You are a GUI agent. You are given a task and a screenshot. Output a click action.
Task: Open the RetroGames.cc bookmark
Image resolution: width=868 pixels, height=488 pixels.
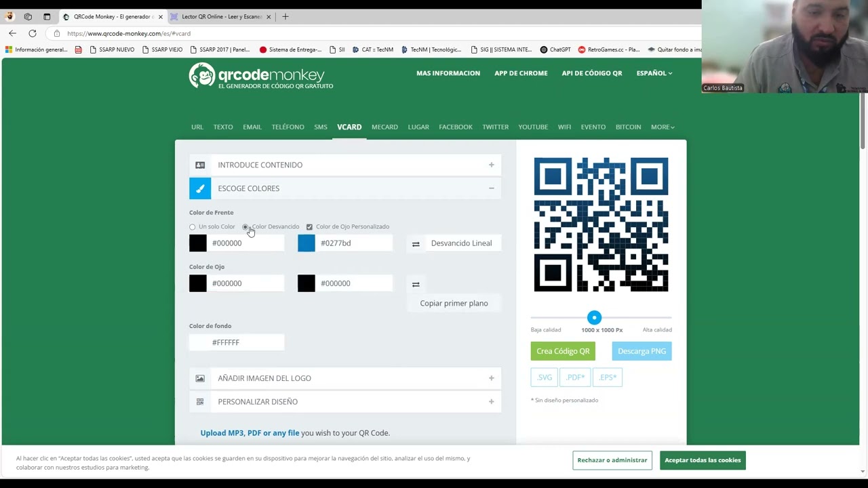coord(609,49)
